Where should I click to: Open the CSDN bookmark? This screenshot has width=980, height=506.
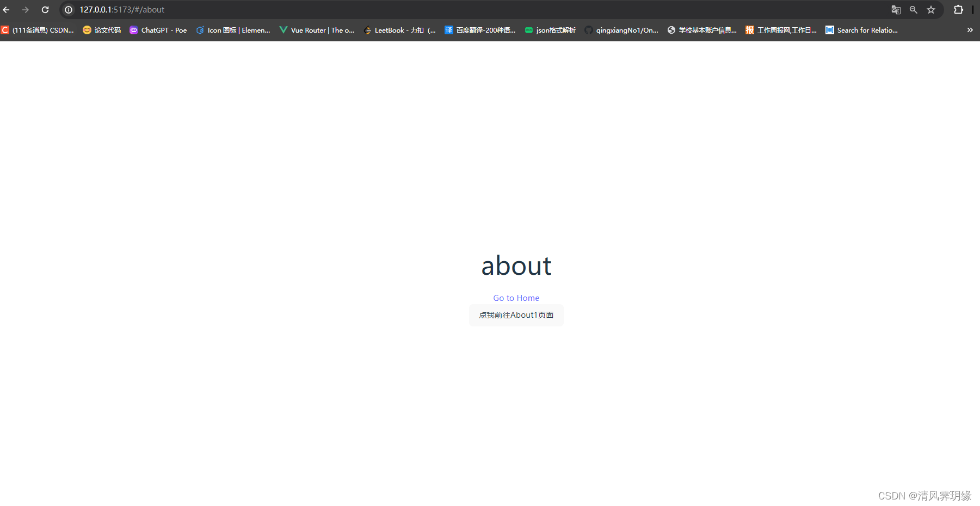38,30
